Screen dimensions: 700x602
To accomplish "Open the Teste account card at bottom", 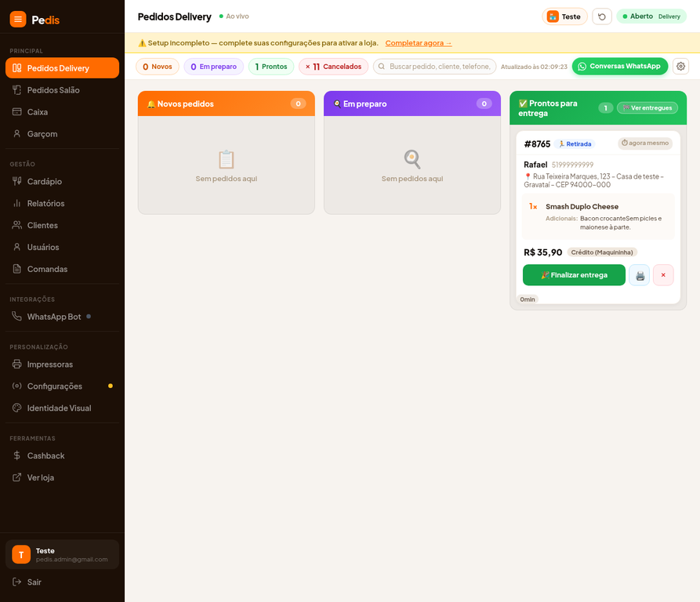I will point(62,554).
